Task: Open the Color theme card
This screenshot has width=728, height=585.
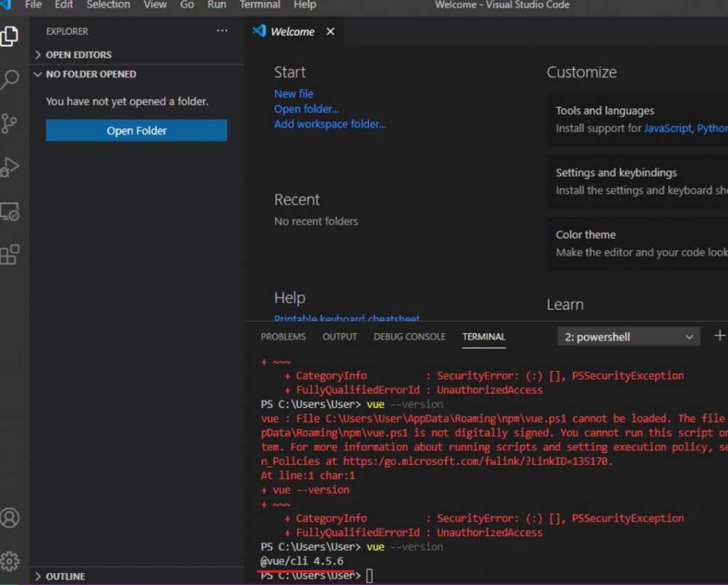Action: pos(638,244)
